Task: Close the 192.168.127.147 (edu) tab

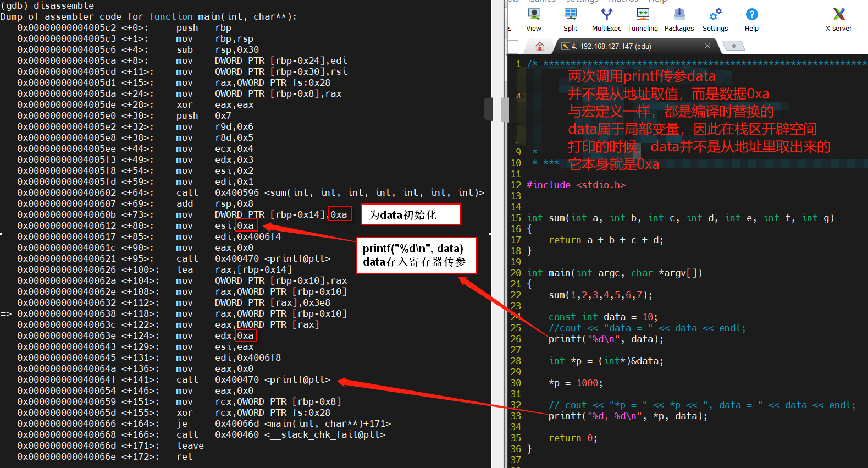Action: pyautogui.click(x=707, y=46)
